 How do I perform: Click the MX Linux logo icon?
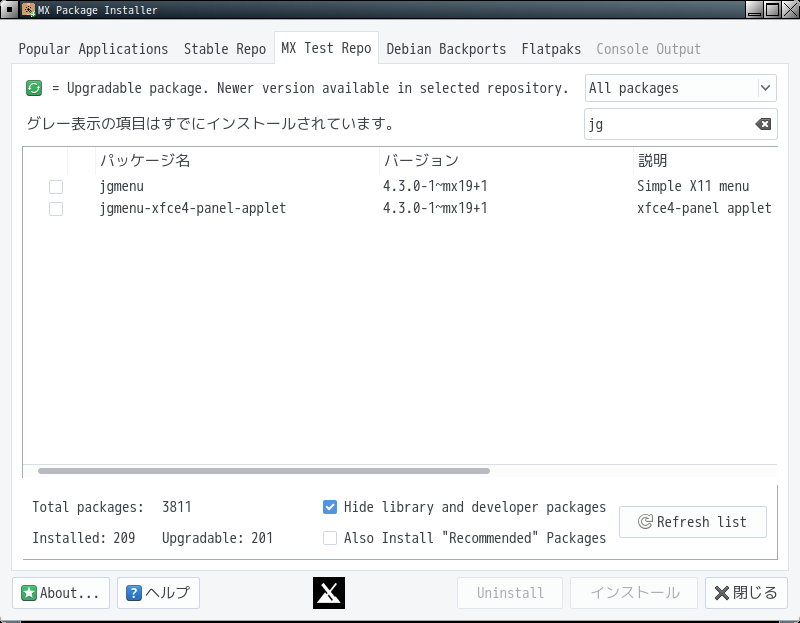point(329,593)
